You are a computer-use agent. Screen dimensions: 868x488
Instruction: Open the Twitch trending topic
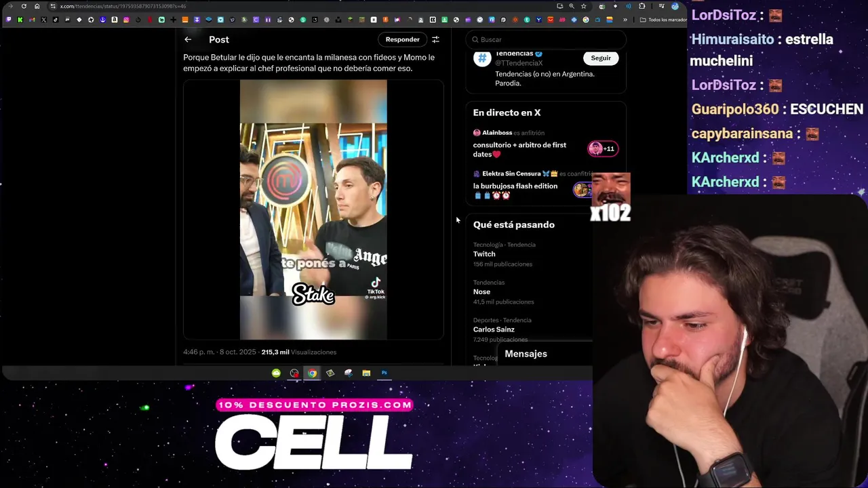click(484, 254)
